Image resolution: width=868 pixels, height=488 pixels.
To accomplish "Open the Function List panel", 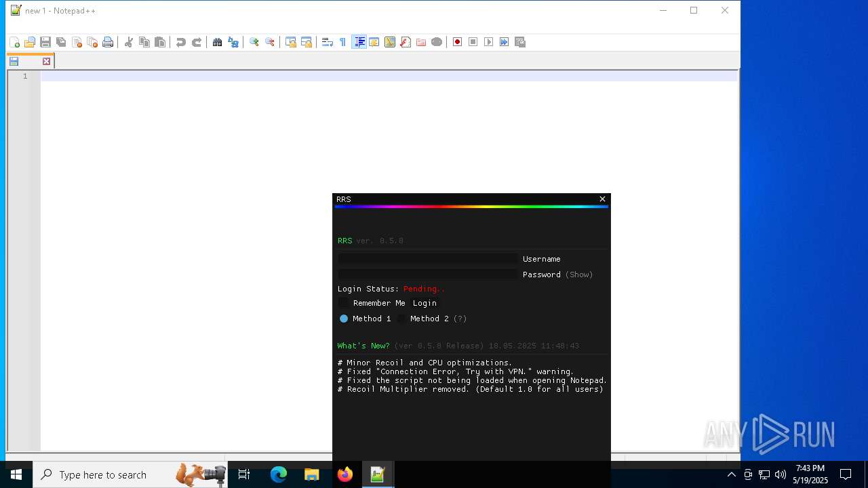I will pos(406,42).
